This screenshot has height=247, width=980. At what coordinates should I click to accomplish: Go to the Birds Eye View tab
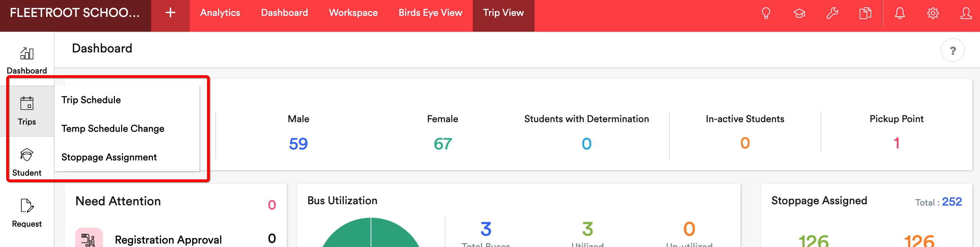pos(430,13)
